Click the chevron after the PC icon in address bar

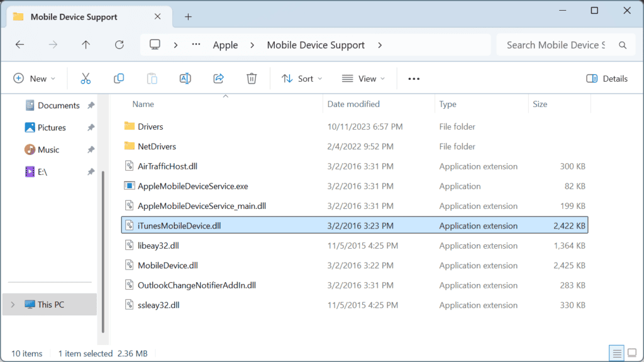click(176, 45)
